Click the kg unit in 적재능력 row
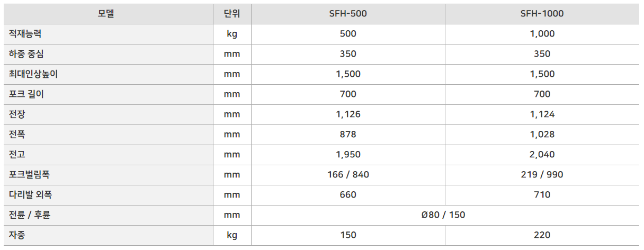This screenshot has height=250, width=644. pos(232,34)
